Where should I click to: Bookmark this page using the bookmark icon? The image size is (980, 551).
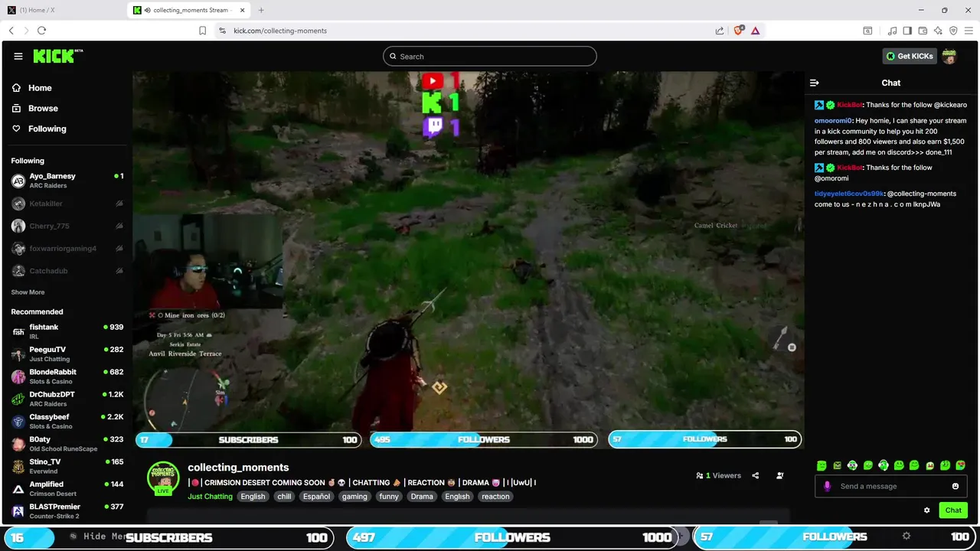click(203, 31)
